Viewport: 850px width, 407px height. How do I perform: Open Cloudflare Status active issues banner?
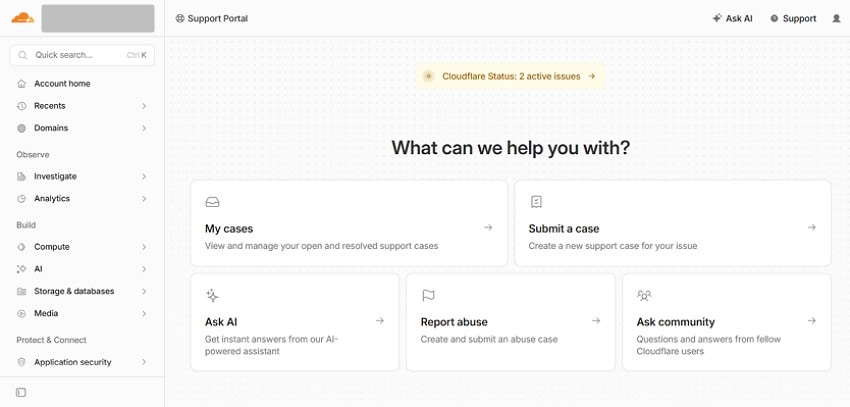tap(511, 76)
